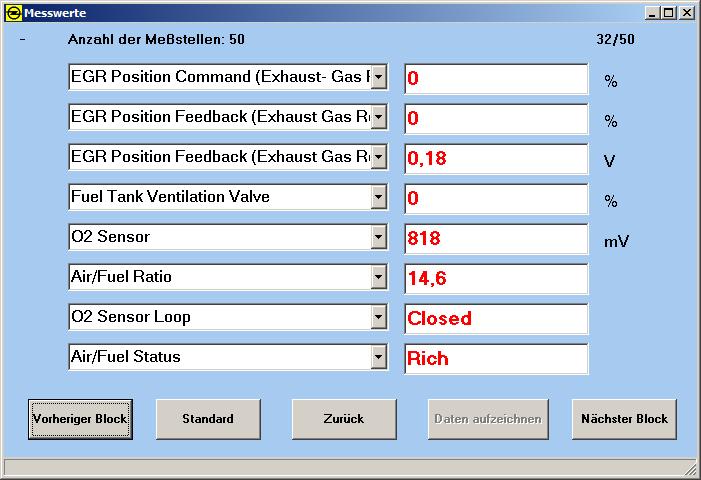The image size is (701, 480).
Task: Open the EGR Position Command dropdown
Action: click(378, 77)
